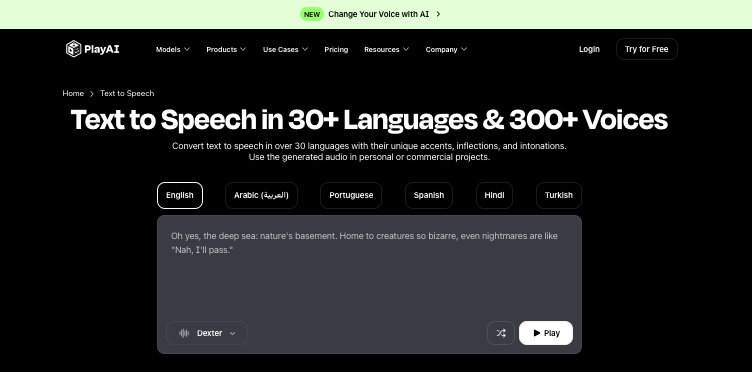
Task: Click the shuffle random text icon
Action: point(501,333)
